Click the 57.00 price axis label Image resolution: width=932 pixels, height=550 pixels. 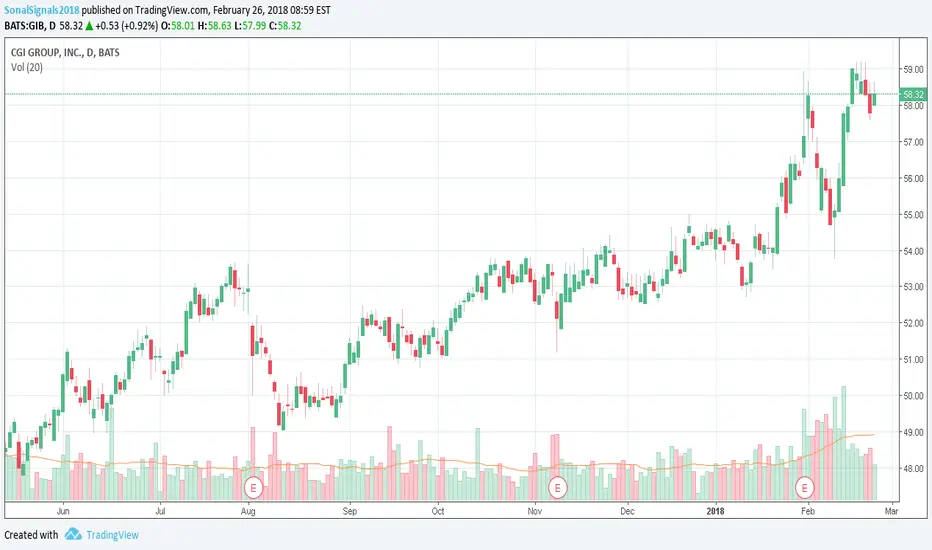(914, 142)
